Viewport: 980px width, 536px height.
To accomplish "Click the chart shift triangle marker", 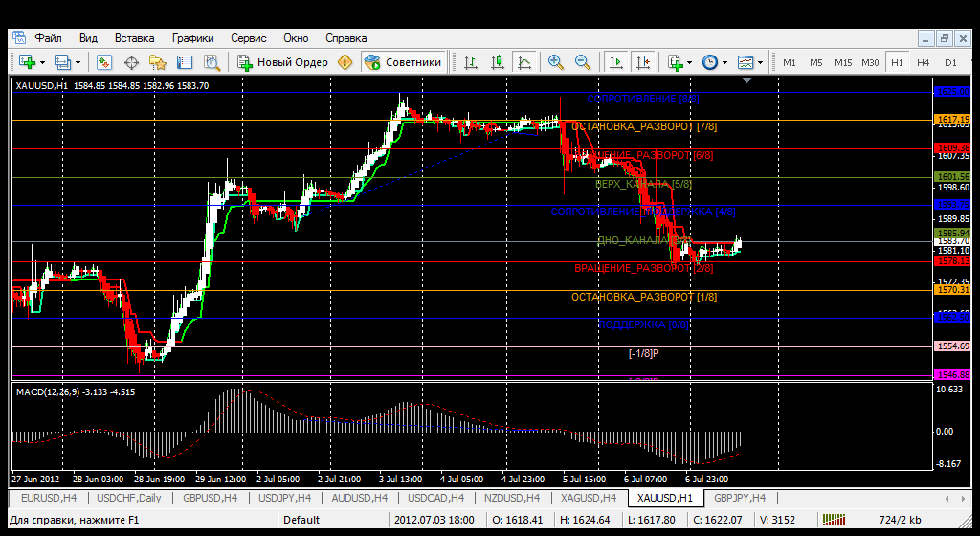I will point(746,80).
